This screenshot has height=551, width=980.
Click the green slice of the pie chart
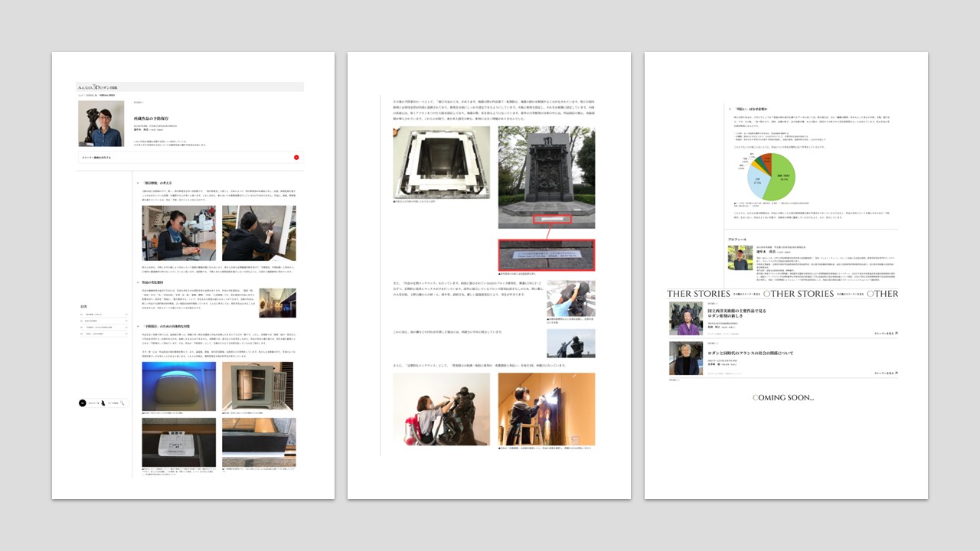(781, 178)
